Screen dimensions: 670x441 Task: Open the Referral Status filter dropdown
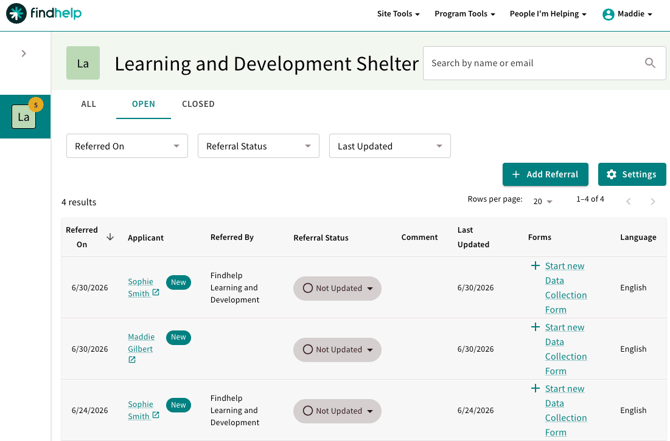258,146
